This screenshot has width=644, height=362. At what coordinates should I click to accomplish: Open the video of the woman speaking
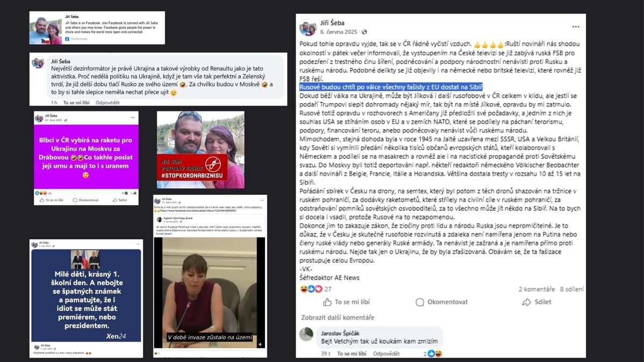tap(208, 292)
